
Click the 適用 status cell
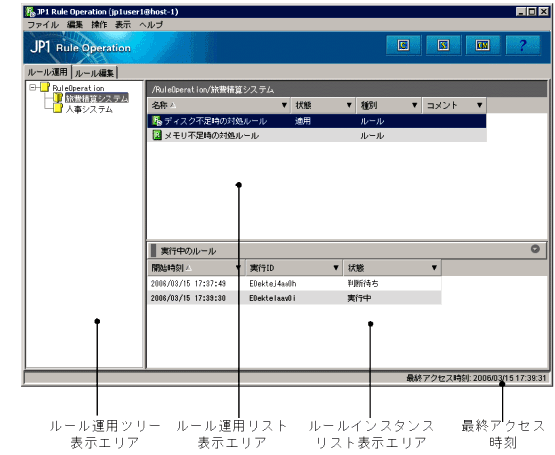pos(303,121)
